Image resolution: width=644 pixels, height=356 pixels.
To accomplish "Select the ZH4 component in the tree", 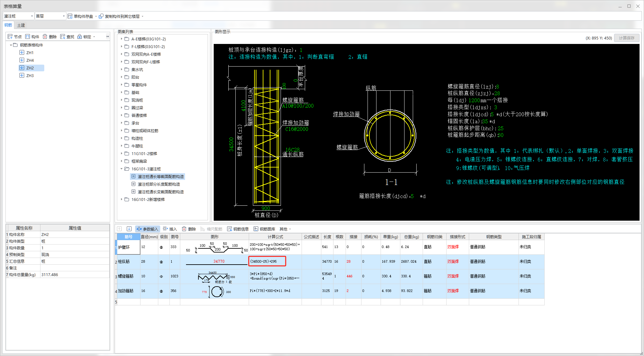I will tap(30, 60).
